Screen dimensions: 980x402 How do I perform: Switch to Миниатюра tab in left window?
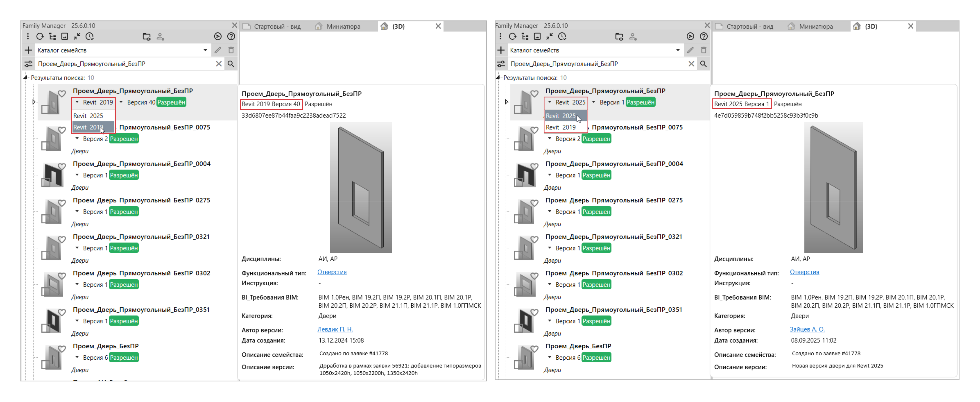point(338,27)
